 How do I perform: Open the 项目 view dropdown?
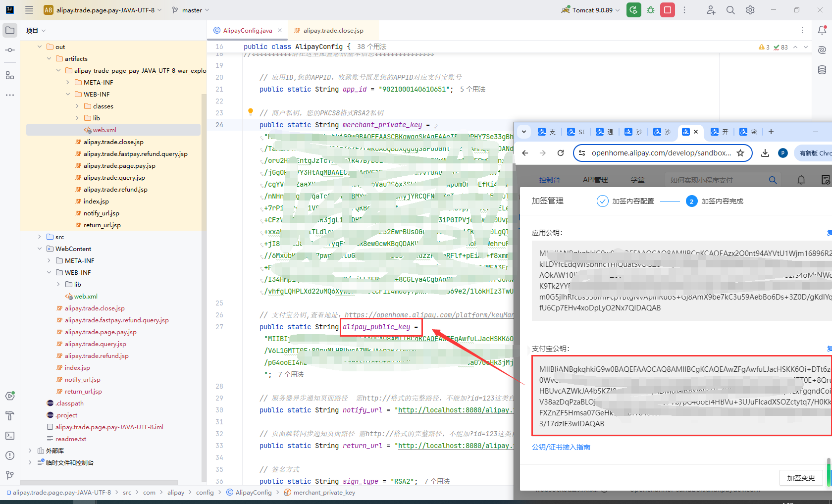(36, 30)
